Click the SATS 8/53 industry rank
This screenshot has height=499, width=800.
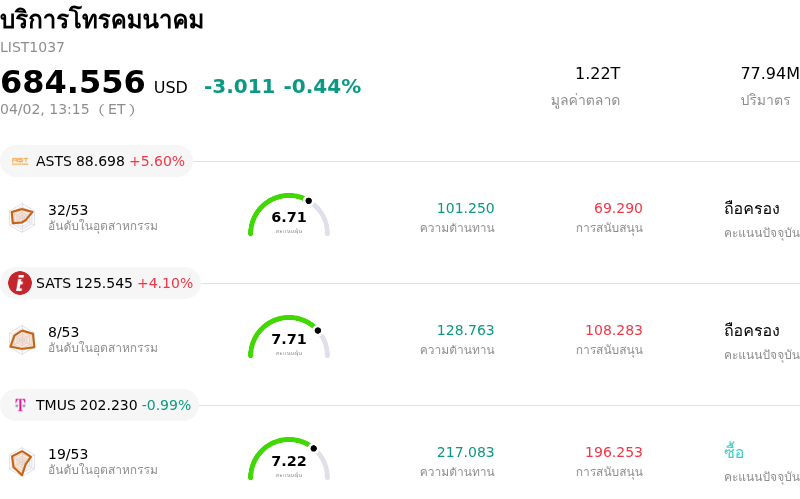click(x=63, y=332)
